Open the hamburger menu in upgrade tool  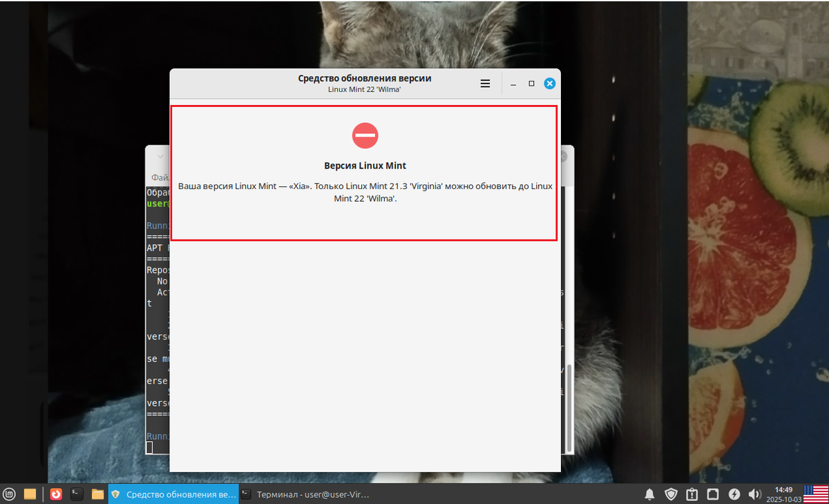click(485, 84)
